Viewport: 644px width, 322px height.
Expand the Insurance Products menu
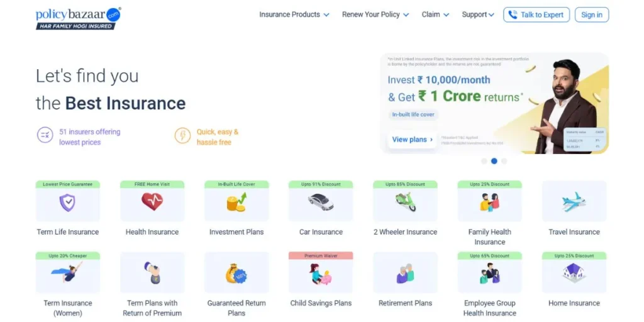pos(294,15)
